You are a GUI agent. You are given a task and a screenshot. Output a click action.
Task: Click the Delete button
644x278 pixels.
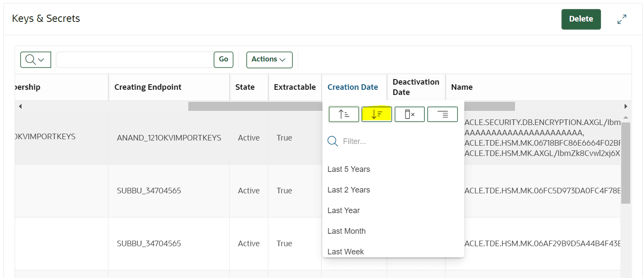pos(581,19)
